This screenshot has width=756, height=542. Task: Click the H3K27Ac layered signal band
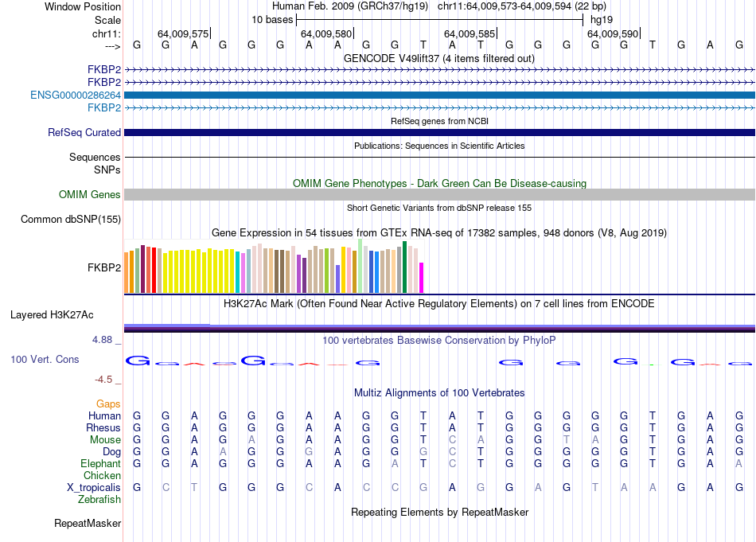point(439,329)
